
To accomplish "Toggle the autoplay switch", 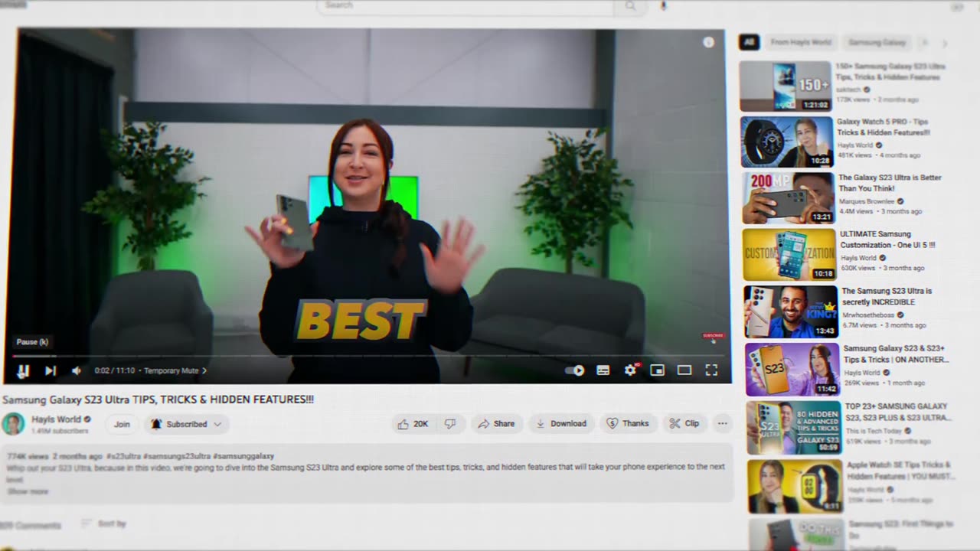I will pos(575,370).
